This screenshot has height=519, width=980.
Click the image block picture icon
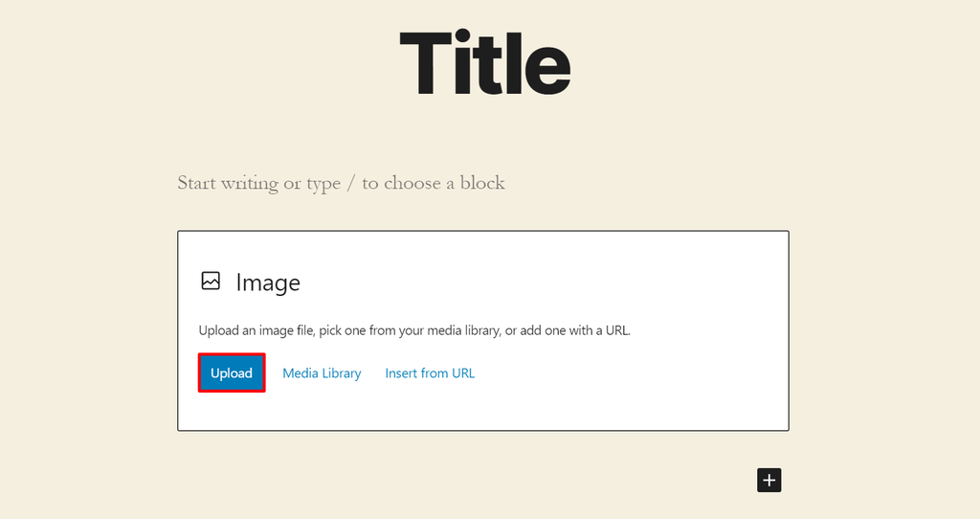[211, 282]
